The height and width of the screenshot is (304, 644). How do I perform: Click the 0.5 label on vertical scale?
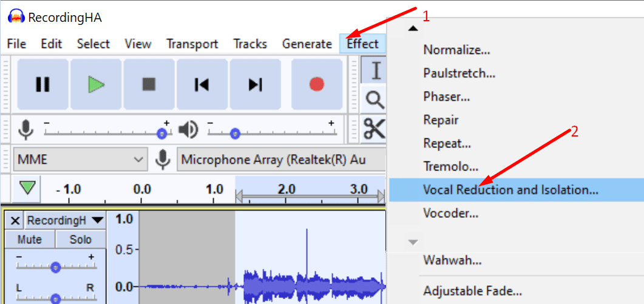coord(124,250)
